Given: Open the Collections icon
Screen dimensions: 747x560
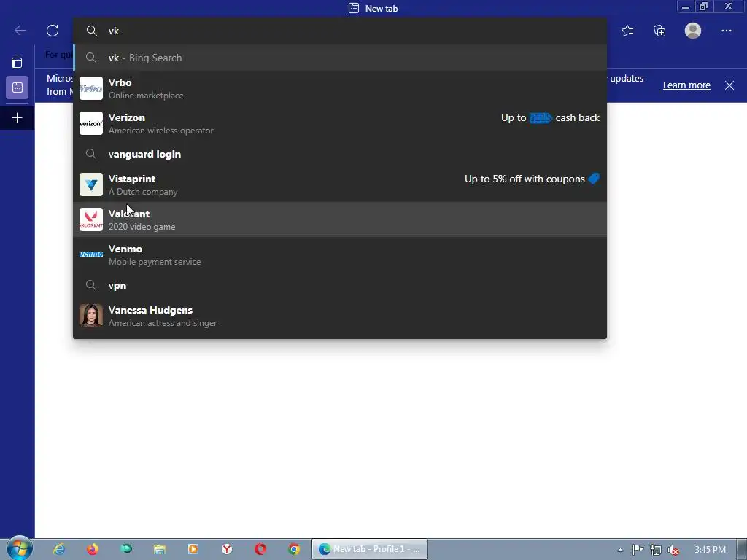Looking at the screenshot, I should (659, 31).
